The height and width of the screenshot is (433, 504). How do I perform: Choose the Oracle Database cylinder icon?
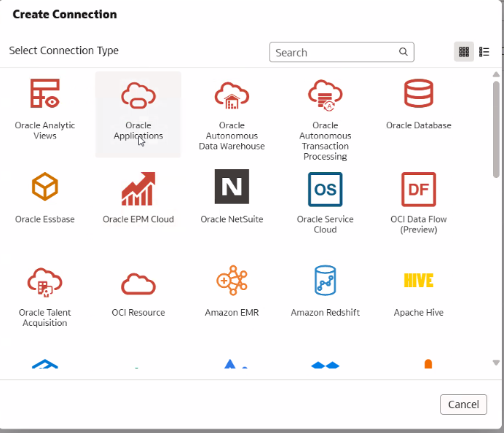click(x=419, y=93)
